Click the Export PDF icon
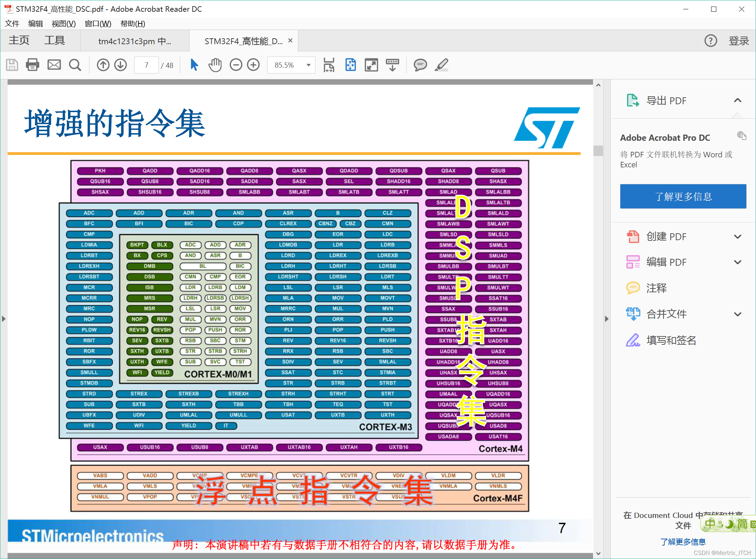 tap(633, 100)
